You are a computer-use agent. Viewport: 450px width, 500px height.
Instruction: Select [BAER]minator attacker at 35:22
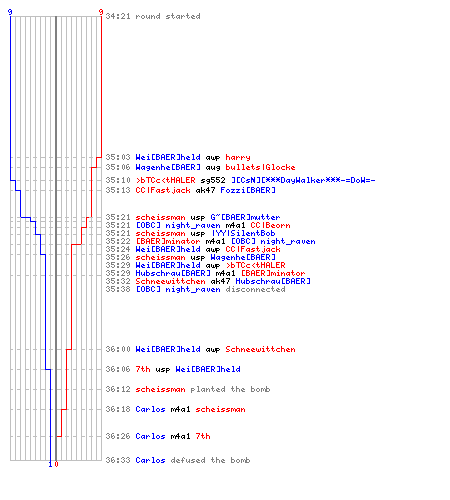click(168, 241)
